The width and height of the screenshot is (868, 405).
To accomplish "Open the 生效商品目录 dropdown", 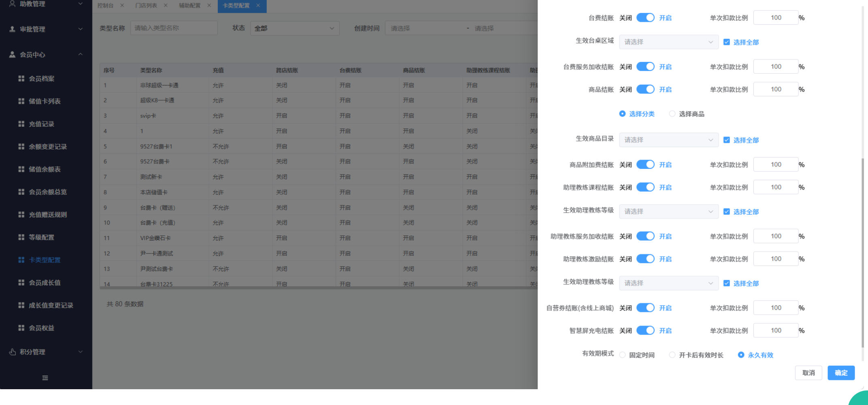I will pos(669,140).
